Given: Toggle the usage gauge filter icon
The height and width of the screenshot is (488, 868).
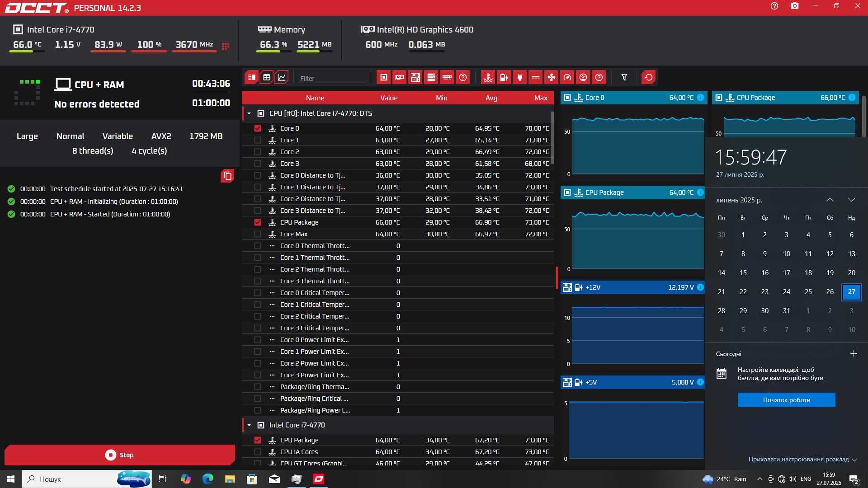Looking at the screenshot, I should click(583, 77).
